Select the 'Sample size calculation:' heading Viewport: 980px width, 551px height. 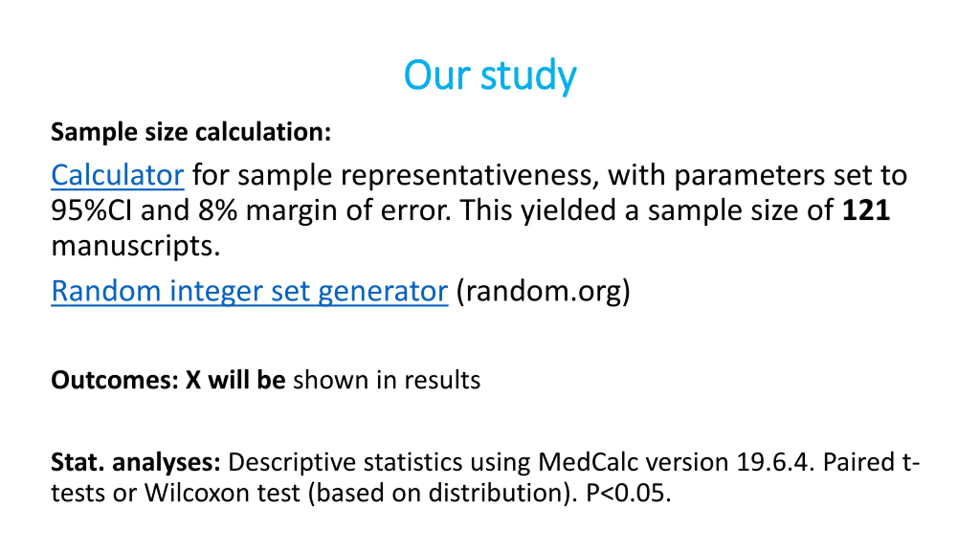[x=191, y=132]
